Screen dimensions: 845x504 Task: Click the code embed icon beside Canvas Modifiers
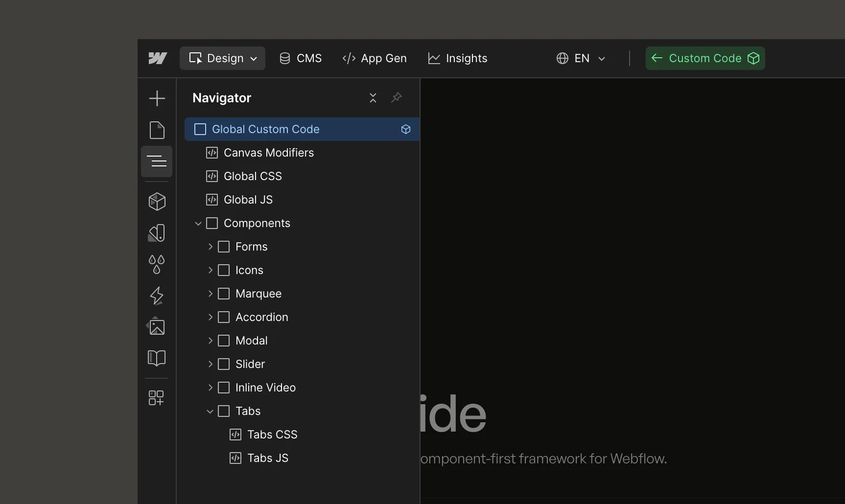point(212,153)
